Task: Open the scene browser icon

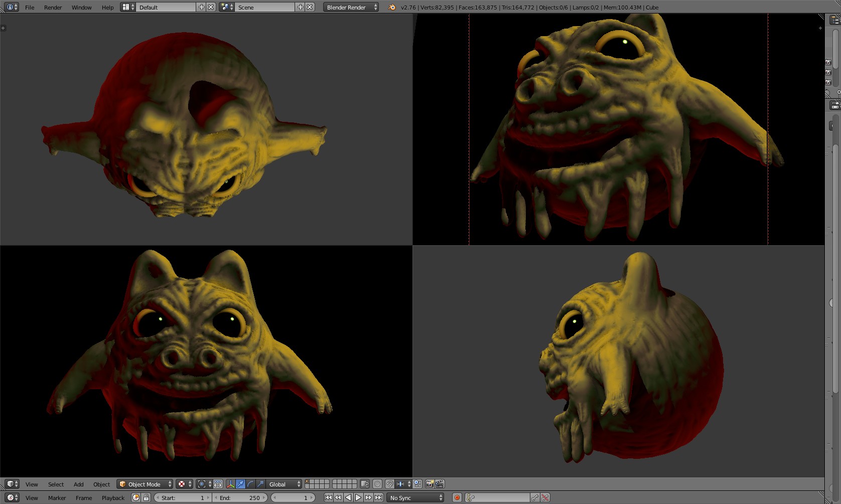Action: point(227,7)
